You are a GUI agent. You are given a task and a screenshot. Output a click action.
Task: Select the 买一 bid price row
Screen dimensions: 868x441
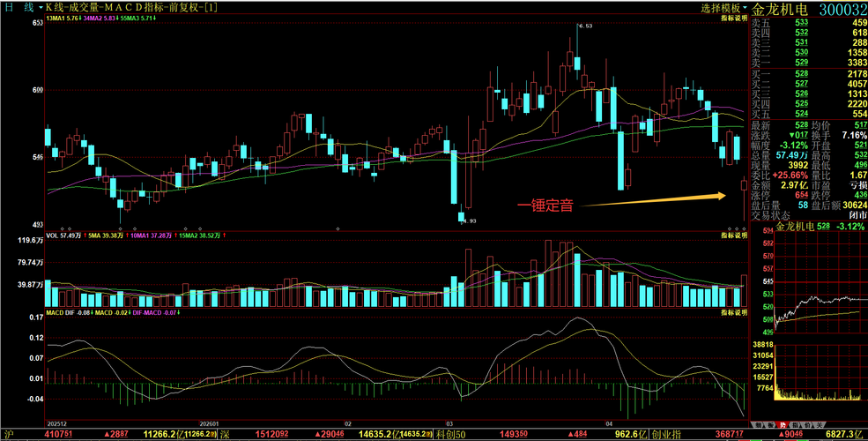[x=808, y=74]
